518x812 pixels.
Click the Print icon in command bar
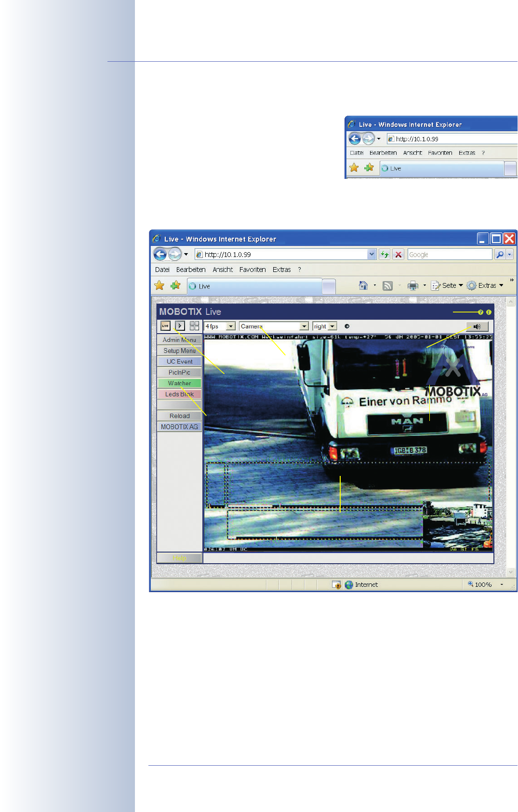(413, 286)
